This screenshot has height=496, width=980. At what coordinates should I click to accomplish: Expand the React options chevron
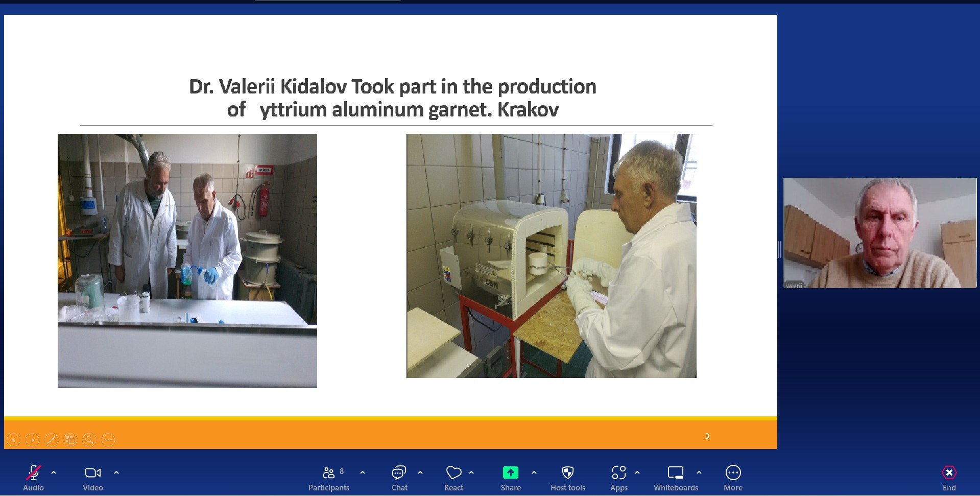471,473
